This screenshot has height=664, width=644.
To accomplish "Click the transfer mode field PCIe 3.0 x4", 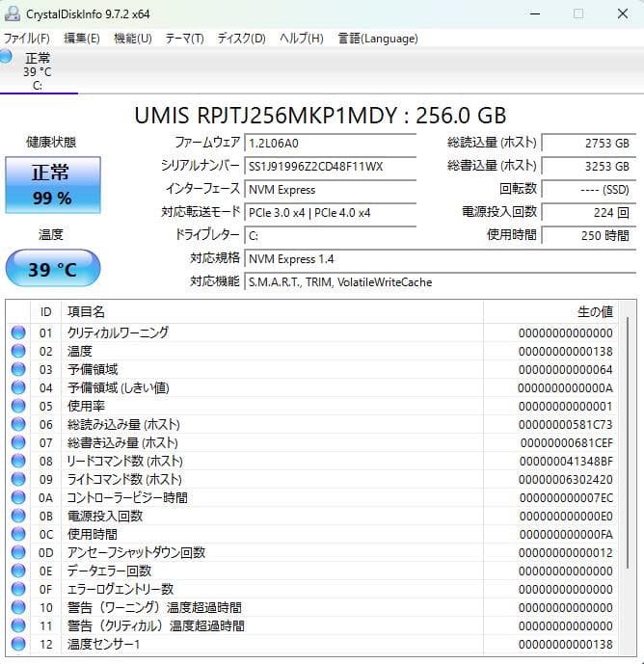I will 330,213.
